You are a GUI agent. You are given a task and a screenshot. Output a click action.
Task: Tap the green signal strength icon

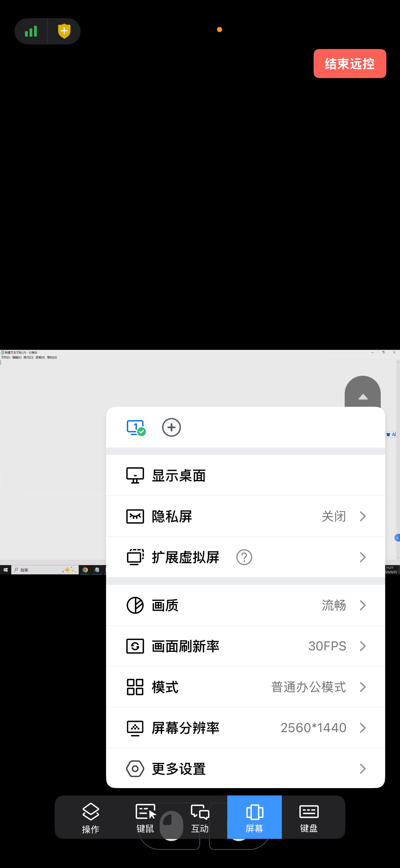[x=31, y=31]
